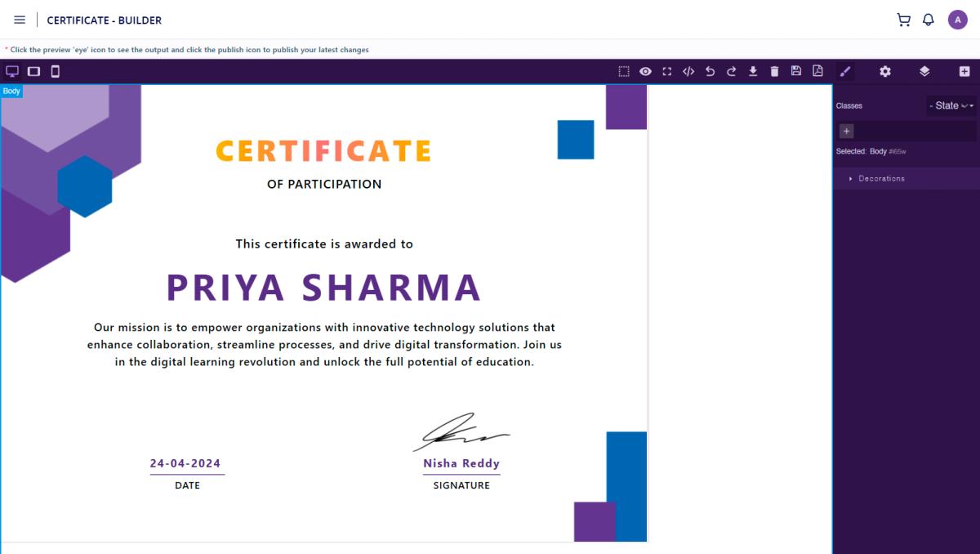The height and width of the screenshot is (554, 980).
Task: Switch to tablet device preview
Action: coord(33,71)
